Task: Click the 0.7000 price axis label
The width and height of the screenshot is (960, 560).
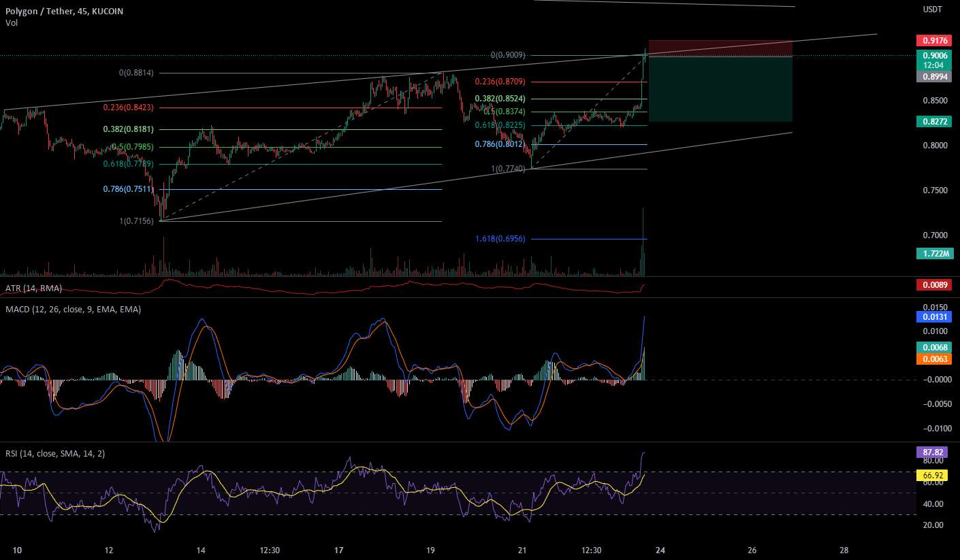Action: click(x=934, y=235)
